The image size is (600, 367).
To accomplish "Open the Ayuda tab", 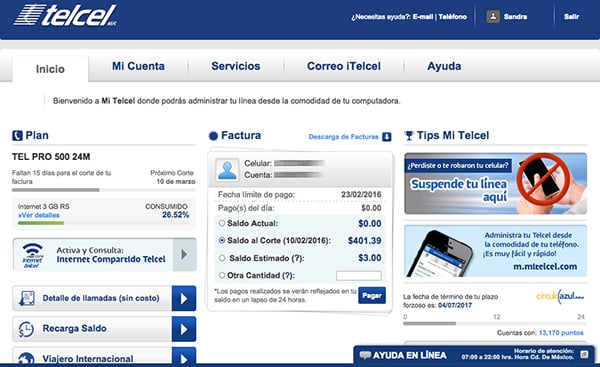I will 444,66.
